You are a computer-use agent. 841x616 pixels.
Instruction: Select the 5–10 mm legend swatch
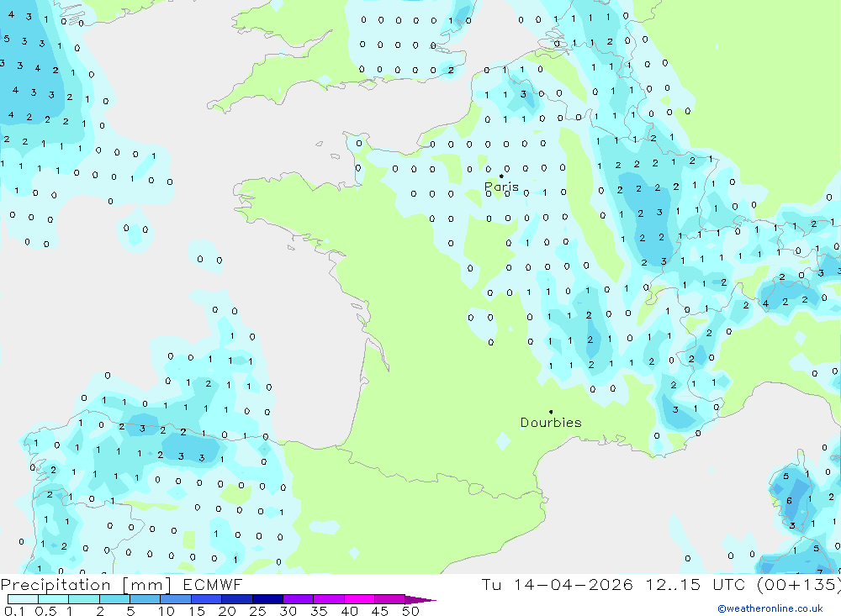[145, 599]
